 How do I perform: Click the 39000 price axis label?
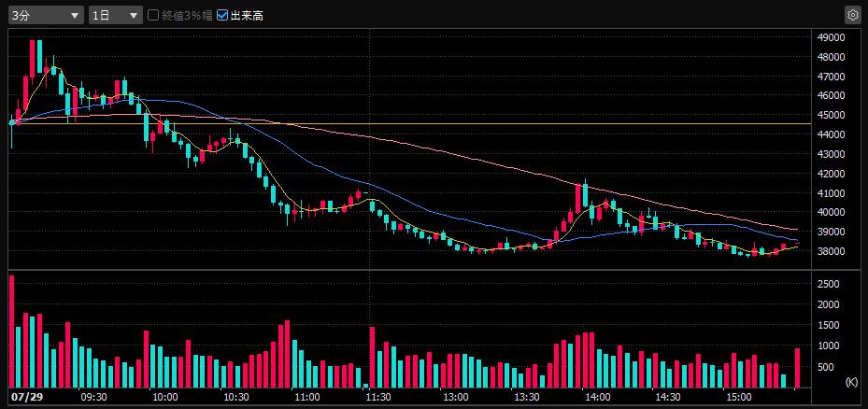pos(831,232)
